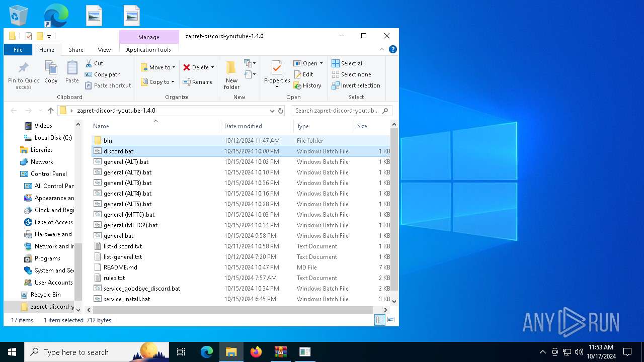Open Firefox from the taskbar
Viewport: 644px width, 362px height.
tap(256, 352)
